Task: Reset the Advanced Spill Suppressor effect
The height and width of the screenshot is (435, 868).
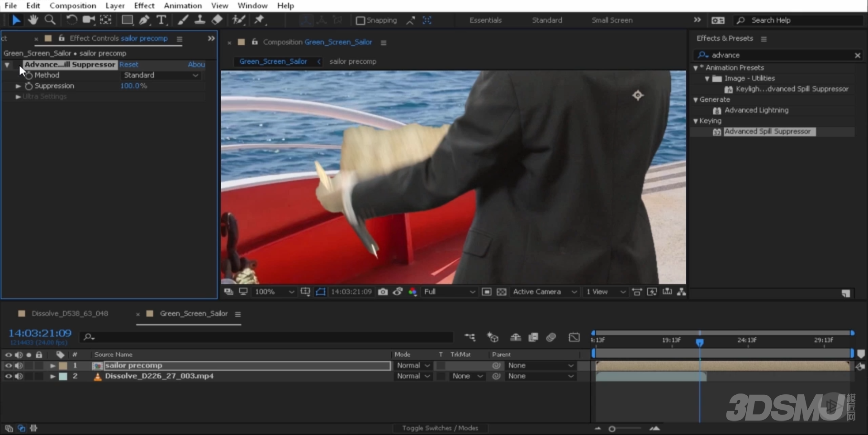Action: tap(129, 65)
